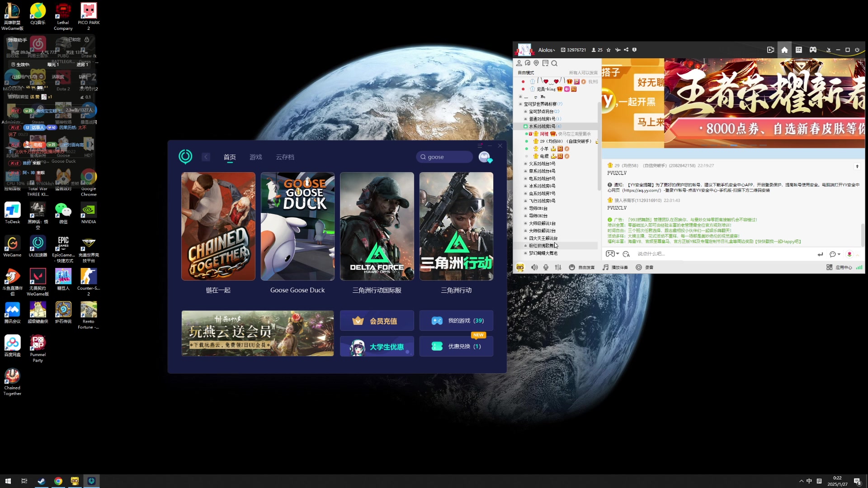868x488 pixels.
Task: Click the shield report icon in YY header
Action: click(634, 50)
